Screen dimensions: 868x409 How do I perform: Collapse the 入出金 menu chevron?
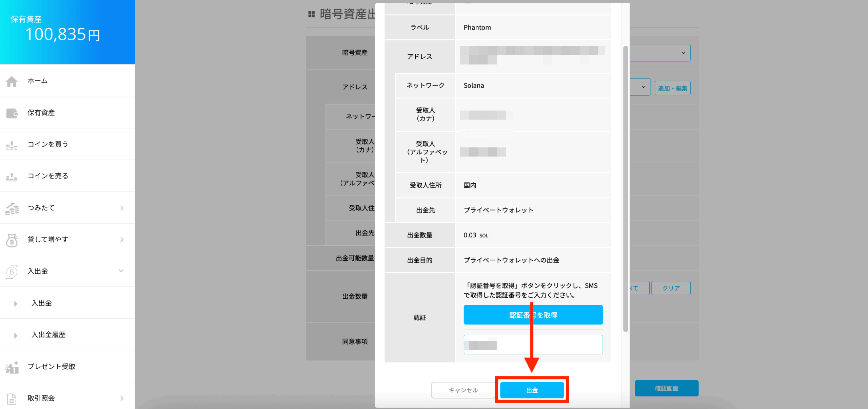click(121, 271)
